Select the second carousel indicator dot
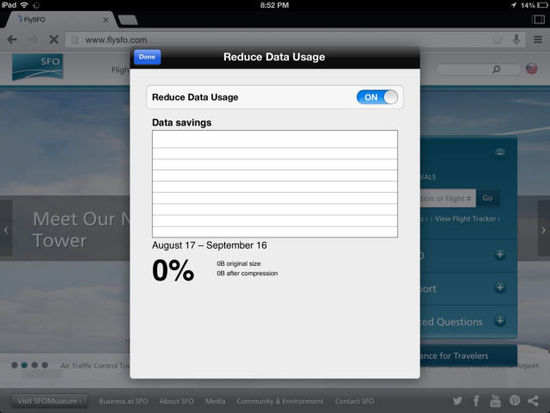The image size is (550, 413). (x=24, y=365)
